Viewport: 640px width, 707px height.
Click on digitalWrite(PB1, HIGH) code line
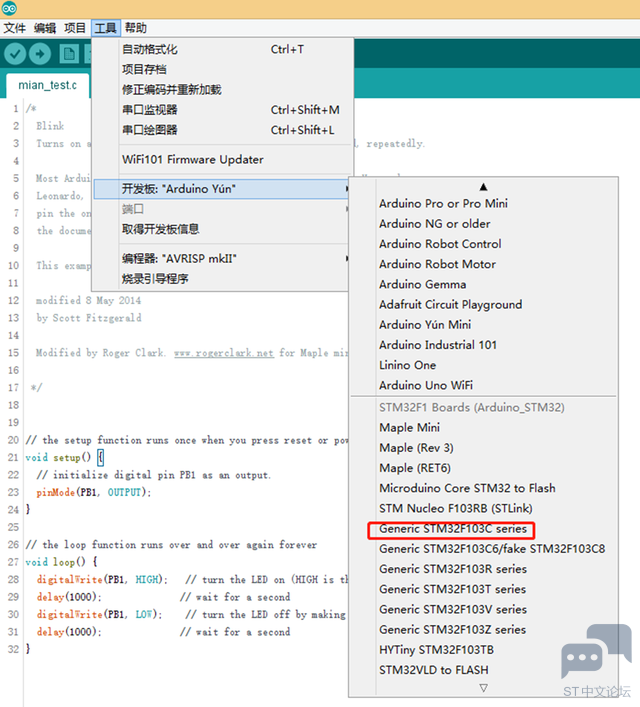pyautogui.click(x=102, y=580)
